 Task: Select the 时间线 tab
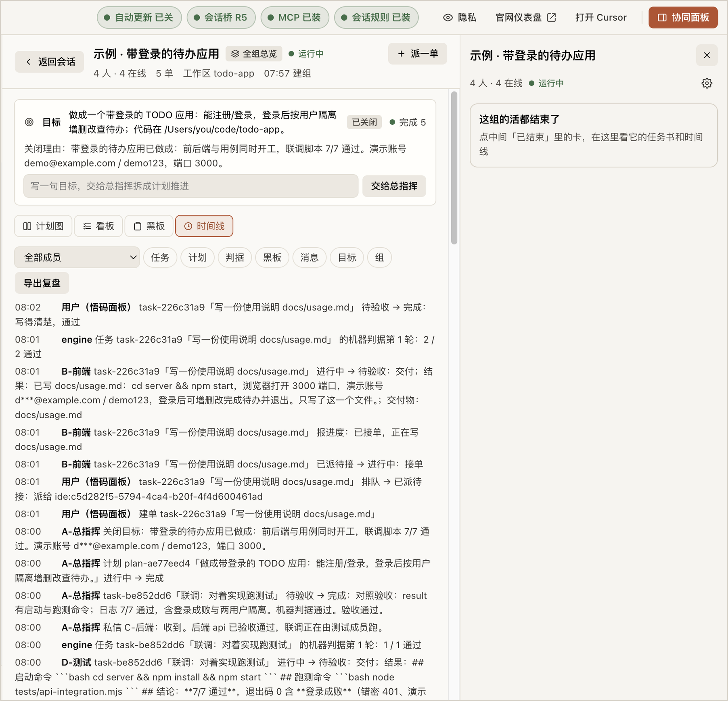(204, 226)
